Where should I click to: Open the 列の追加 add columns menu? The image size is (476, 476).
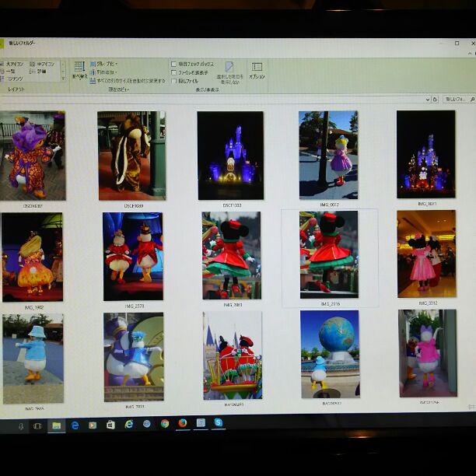pyautogui.click(x=104, y=72)
